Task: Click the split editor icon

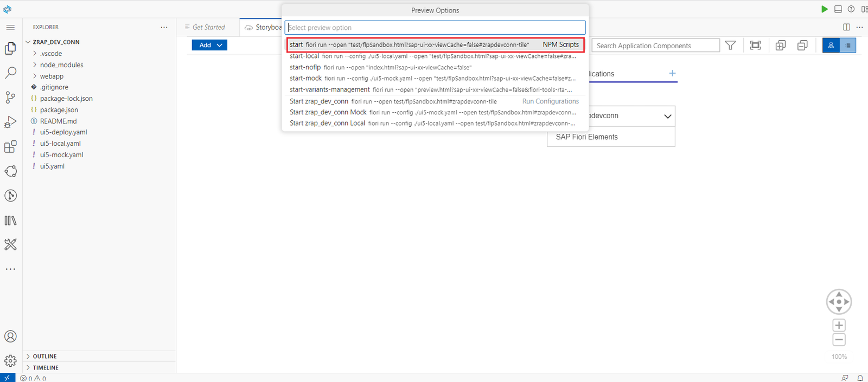Action: click(846, 27)
